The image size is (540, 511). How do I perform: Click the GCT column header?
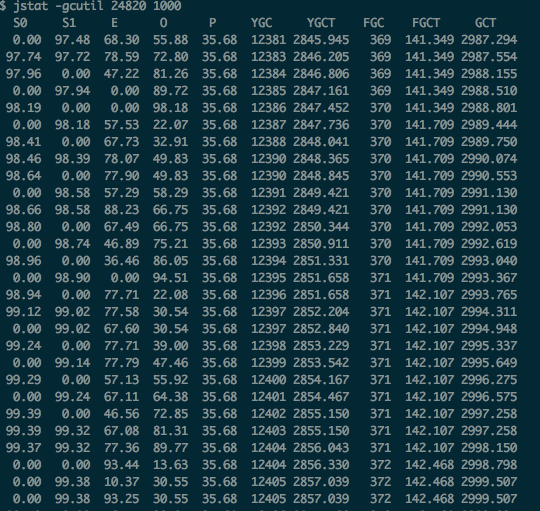[x=486, y=23]
